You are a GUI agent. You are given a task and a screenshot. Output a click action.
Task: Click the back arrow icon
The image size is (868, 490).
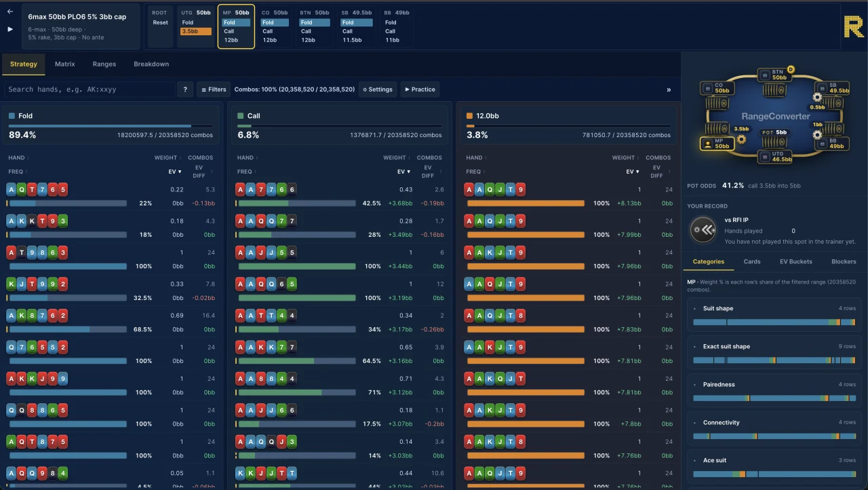click(x=10, y=12)
